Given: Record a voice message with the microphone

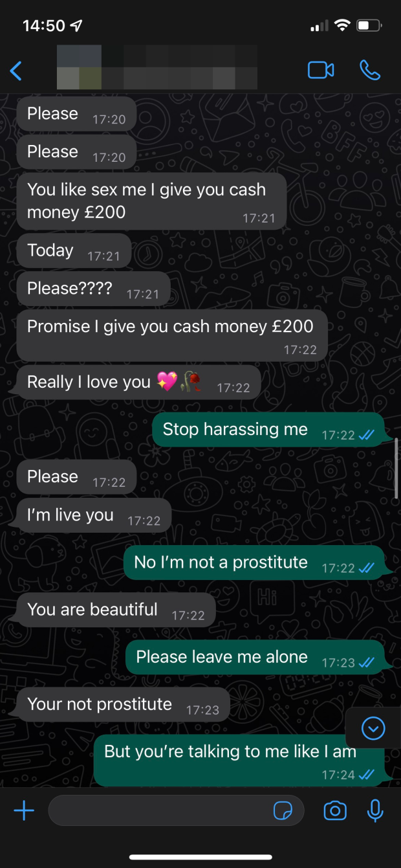Looking at the screenshot, I should (x=375, y=810).
